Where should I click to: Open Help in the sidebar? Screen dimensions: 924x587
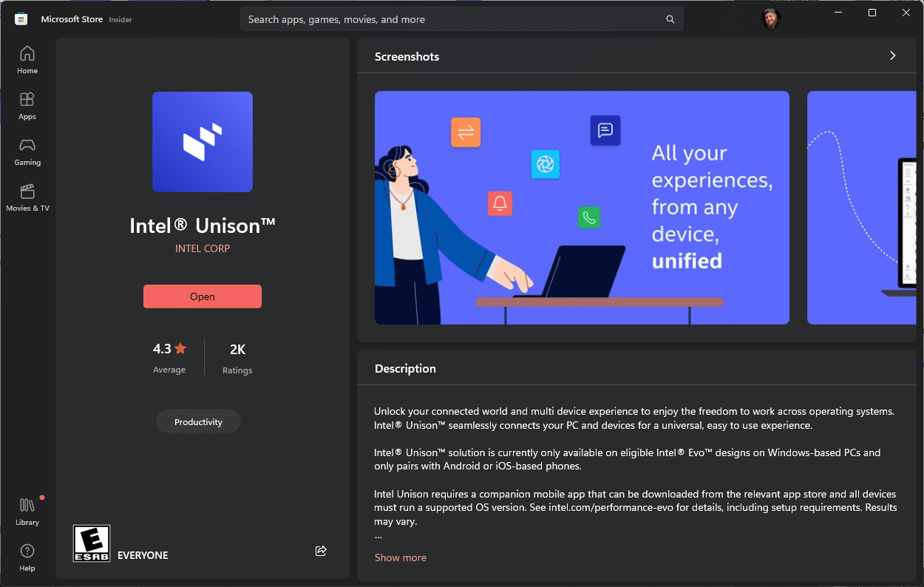point(27,557)
